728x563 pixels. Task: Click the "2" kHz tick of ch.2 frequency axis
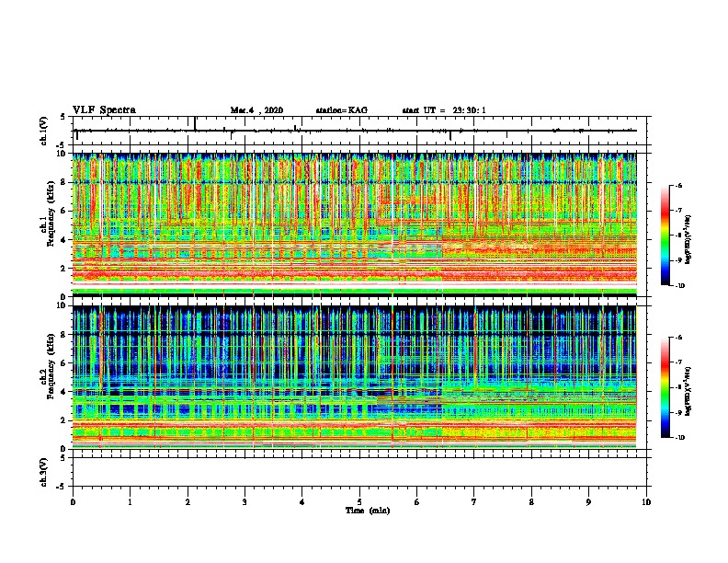click(x=64, y=420)
